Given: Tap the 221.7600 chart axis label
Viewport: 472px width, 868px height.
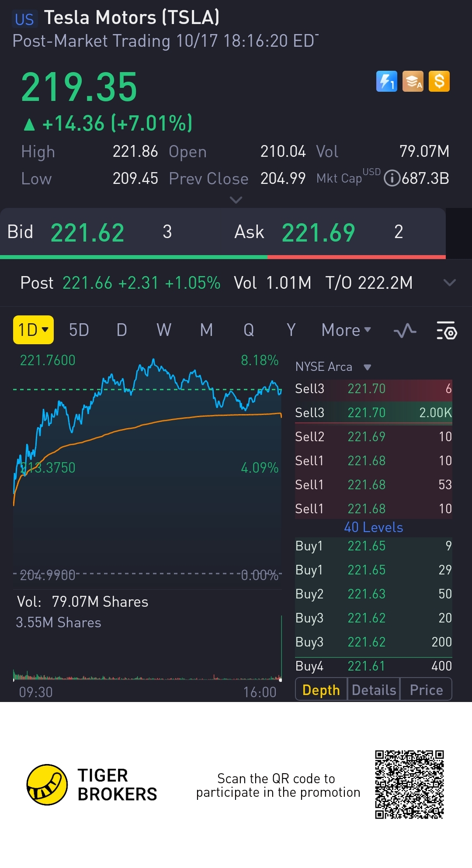Looking at the screenshot, I should tap(48, 360).
